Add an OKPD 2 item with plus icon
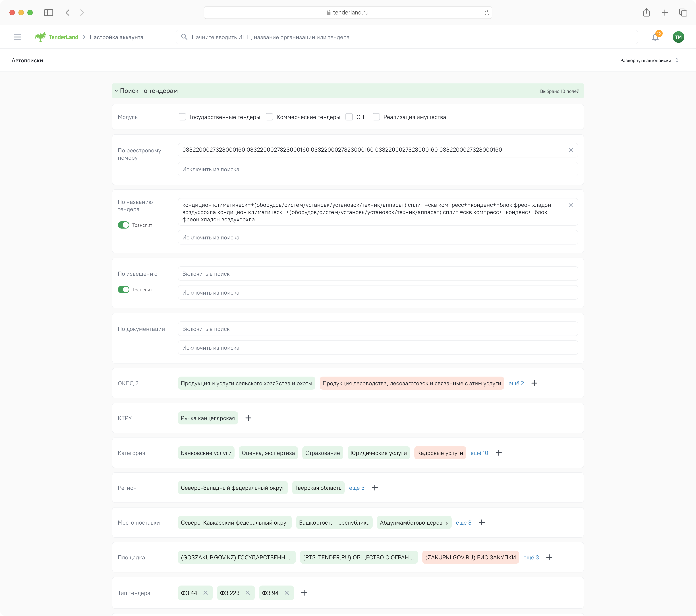 (534, 383)
